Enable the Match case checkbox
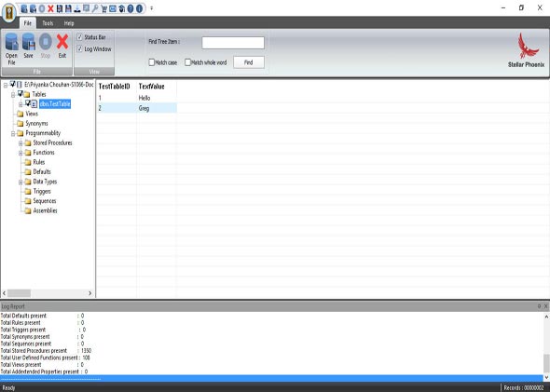The width and height of the screenshot is (550, 392). pos(152,62)
